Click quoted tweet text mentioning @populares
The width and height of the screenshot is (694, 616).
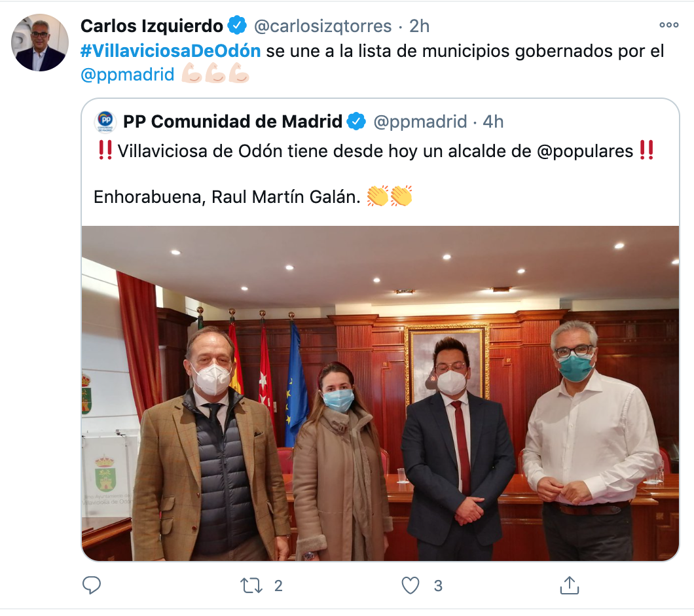coord(375,151)
